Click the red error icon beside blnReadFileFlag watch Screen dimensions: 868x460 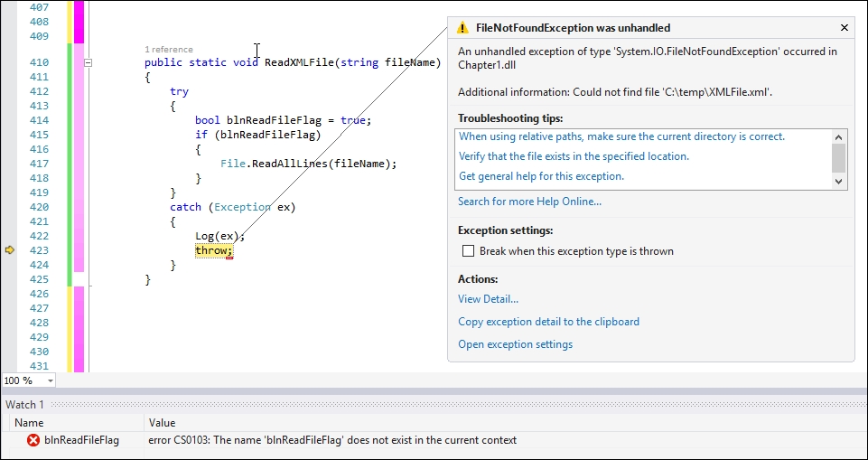click(x=33, y=440)
